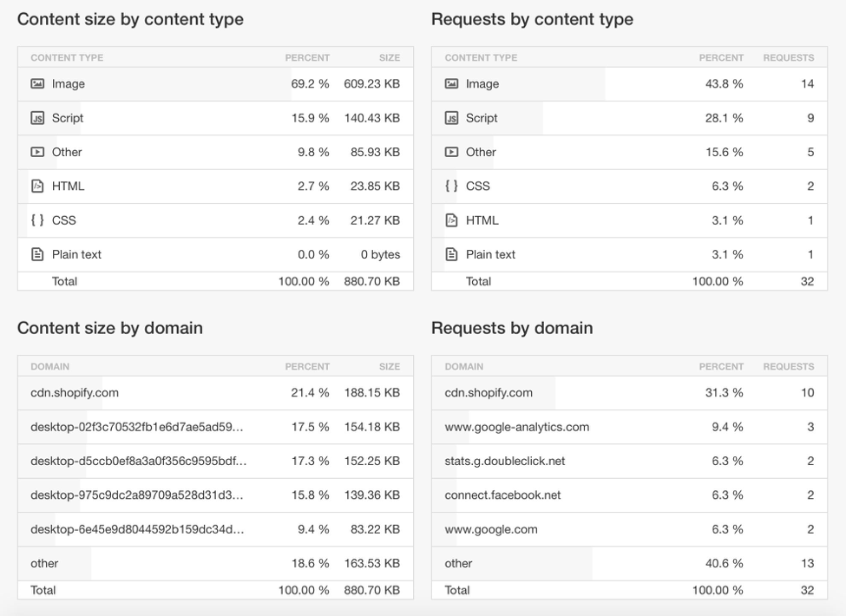The width and height of the screenshot is (846, 616).
Task: Sort content size table by SIZE column header
Action: (389, 58)
